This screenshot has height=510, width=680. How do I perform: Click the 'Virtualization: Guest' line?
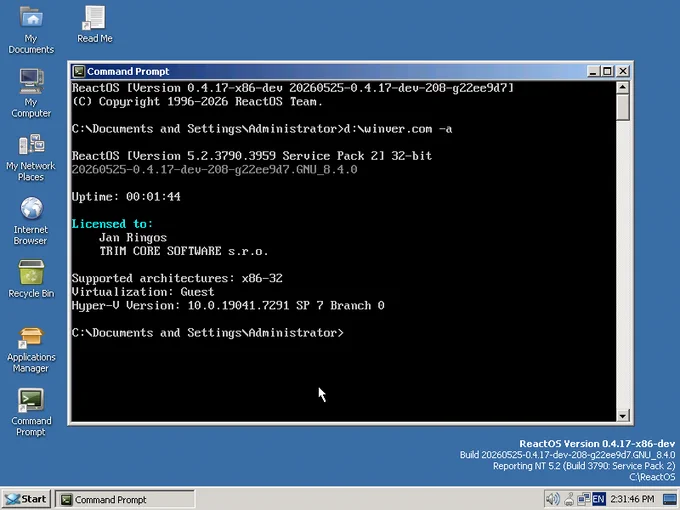[143, 292]
